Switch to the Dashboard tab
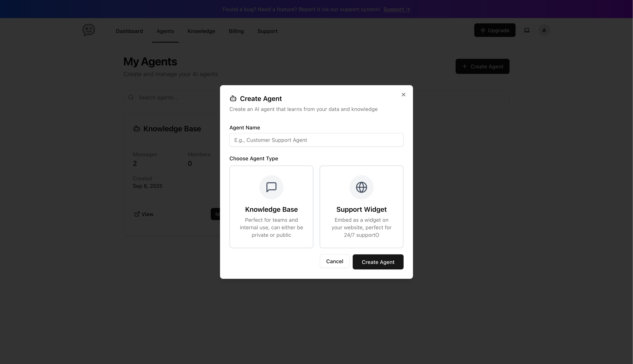Screen dimensions: 633x364 (129, 31)
